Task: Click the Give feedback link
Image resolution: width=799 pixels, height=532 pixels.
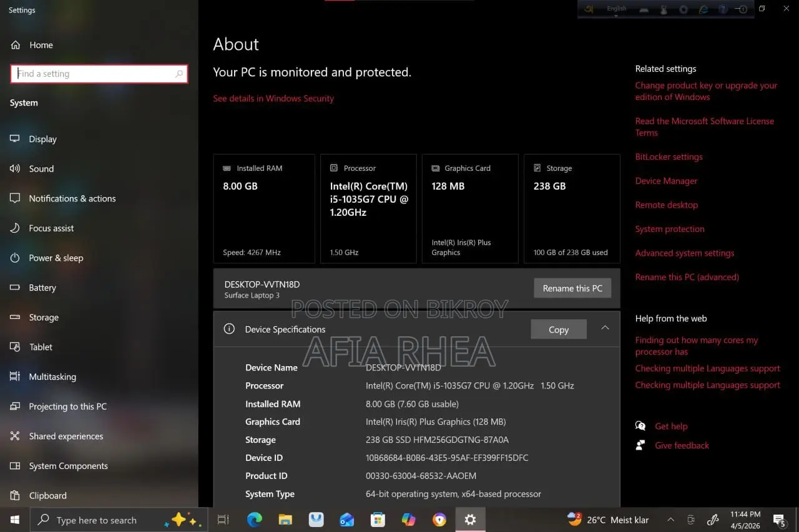Action: (682, 446)
